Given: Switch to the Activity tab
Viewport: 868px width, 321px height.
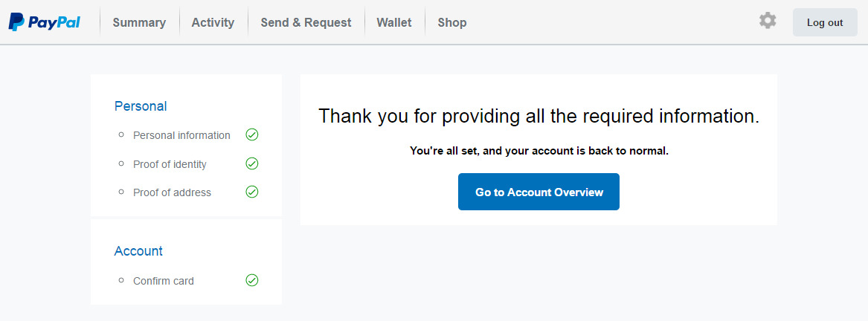Looking at the screenshot, I should [213, 23].
